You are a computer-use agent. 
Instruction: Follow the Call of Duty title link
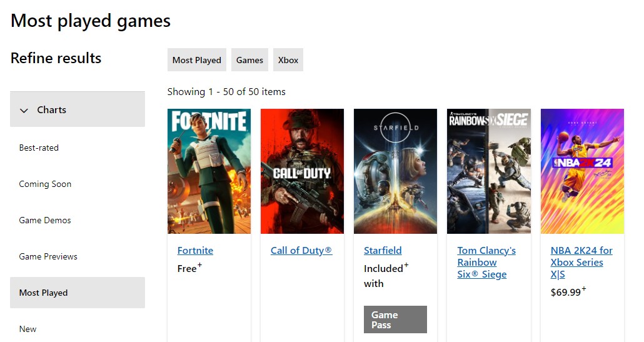(301, 251)
